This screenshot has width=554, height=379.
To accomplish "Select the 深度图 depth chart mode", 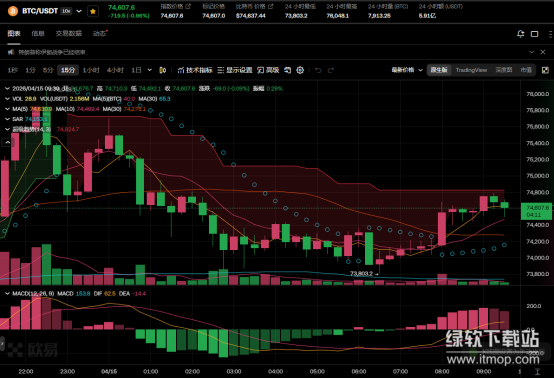I will pos(503,70).
